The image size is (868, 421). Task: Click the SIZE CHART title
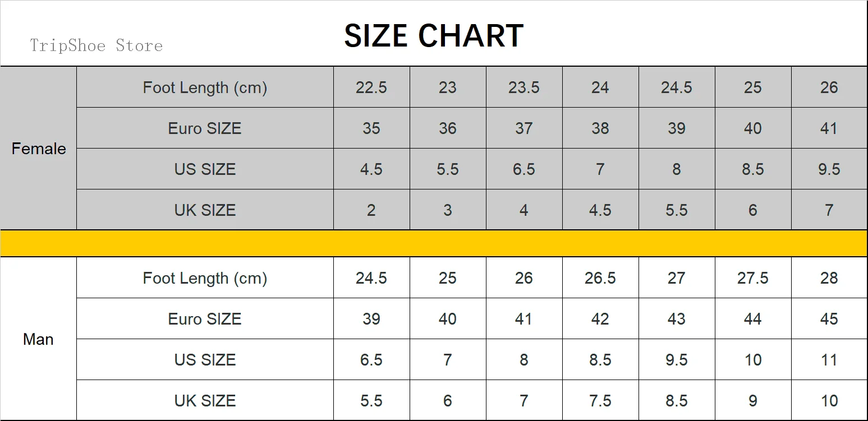434,35
